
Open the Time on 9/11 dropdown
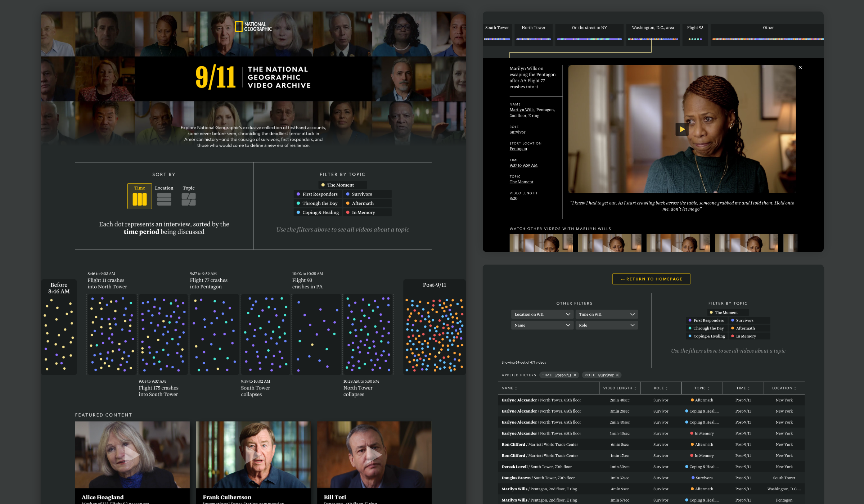607,314
